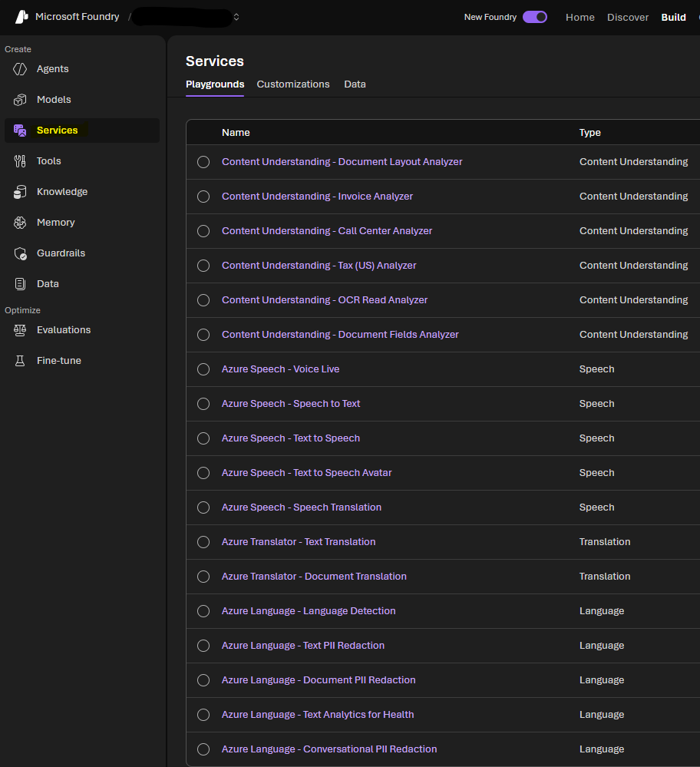Screen dimensions: 700x767
Task: Open Azure Translator - Document Translation link
Action: point(314,577)
